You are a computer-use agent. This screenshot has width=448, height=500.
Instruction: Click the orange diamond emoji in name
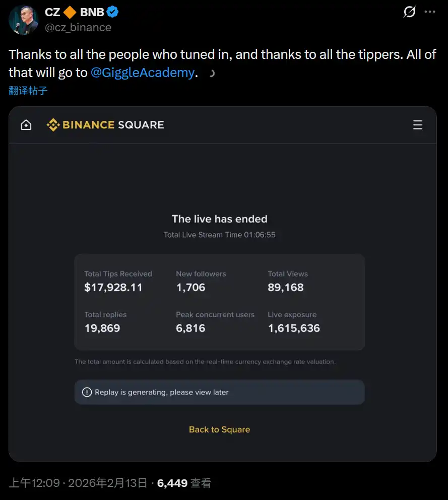(x=70, y=12)
